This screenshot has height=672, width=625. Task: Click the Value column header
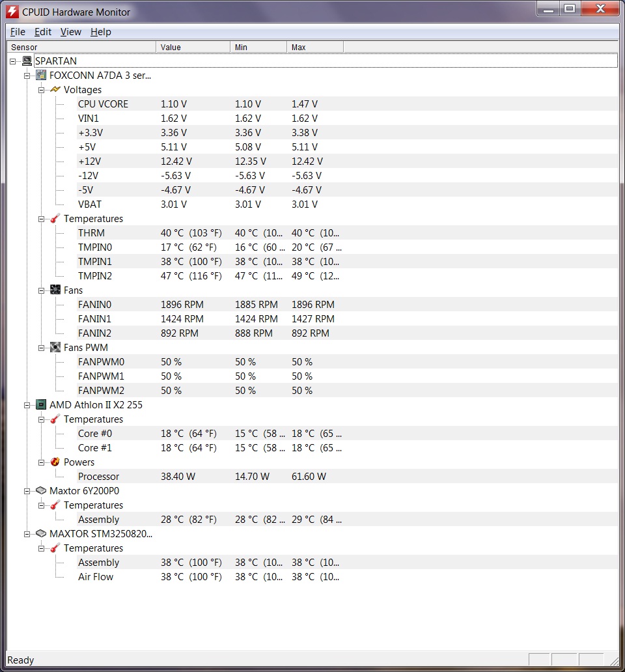click(193, 47)
